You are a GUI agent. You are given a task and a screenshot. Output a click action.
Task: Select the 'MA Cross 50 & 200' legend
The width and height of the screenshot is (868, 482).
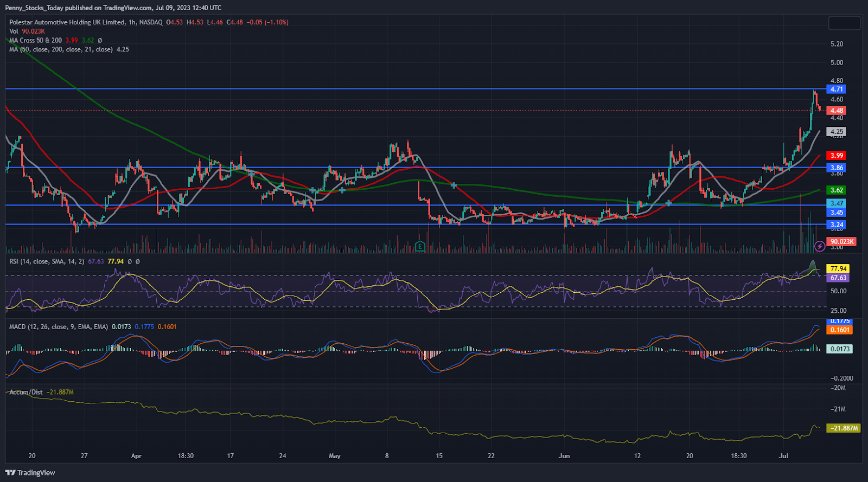[x=35, y=40]
